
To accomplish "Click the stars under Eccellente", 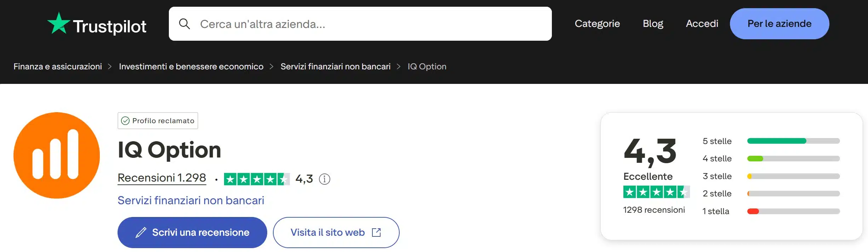I will pyautogui.click(x=656, y=192).
